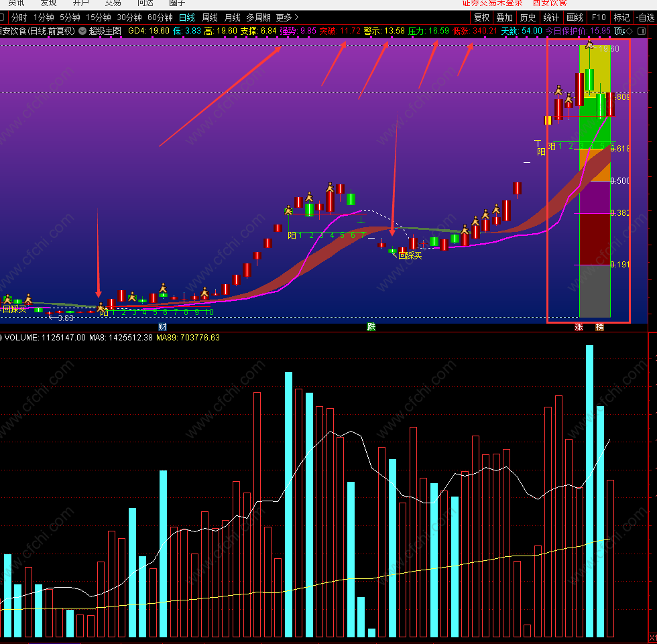Image resolution: width=657 pixels, height=644 pixels.
Task: Switch to the 分时 intraday tab
Action: (x=19, y=17)
